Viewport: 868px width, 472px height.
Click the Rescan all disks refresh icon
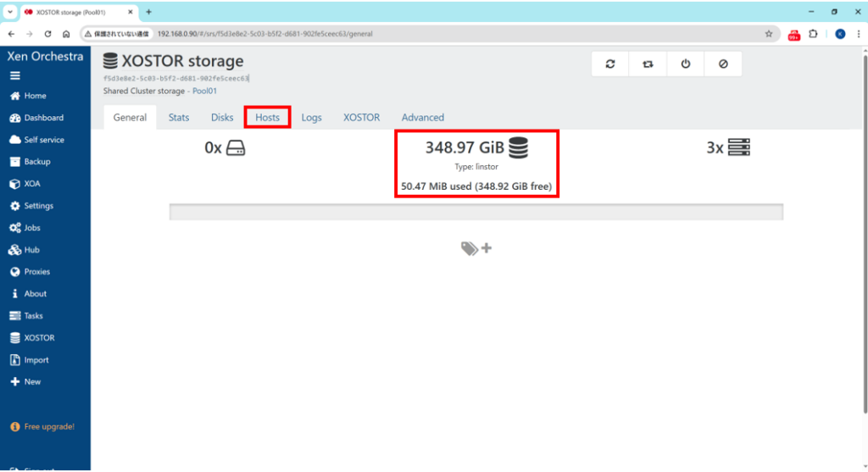(610, 64)
